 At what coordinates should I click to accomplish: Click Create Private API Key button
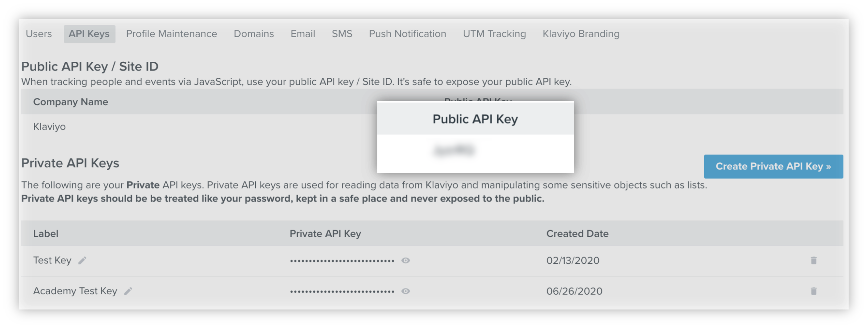pos(773,166)
